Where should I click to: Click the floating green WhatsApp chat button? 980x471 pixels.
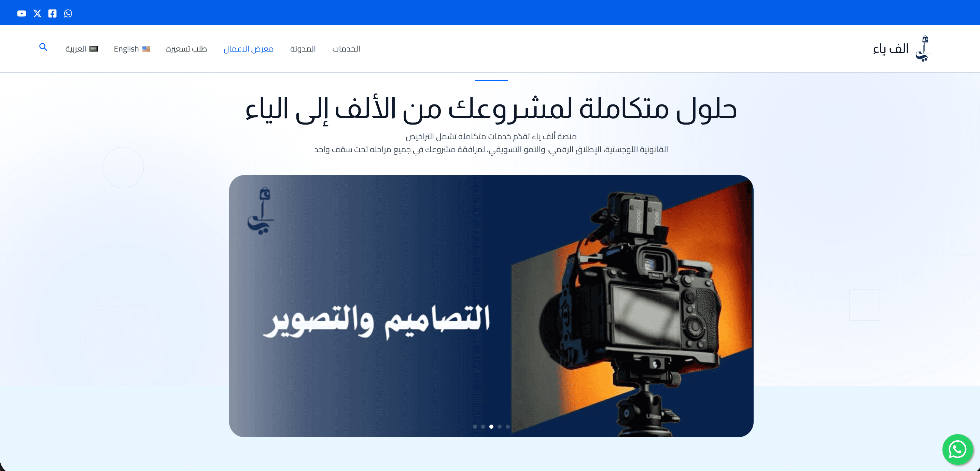tap(957, 449)
